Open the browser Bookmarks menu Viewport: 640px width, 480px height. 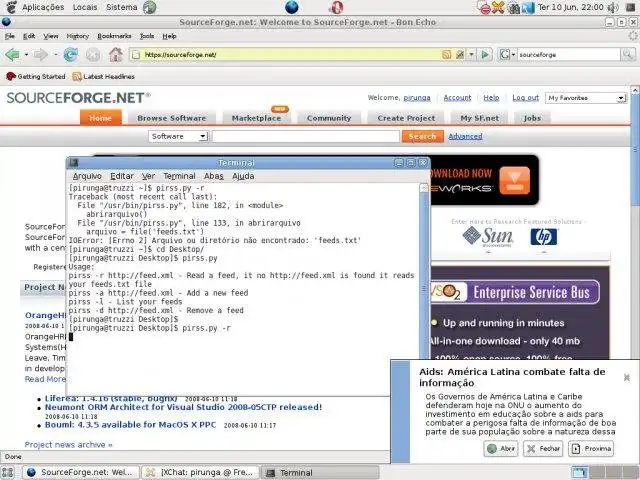[114, 36]
